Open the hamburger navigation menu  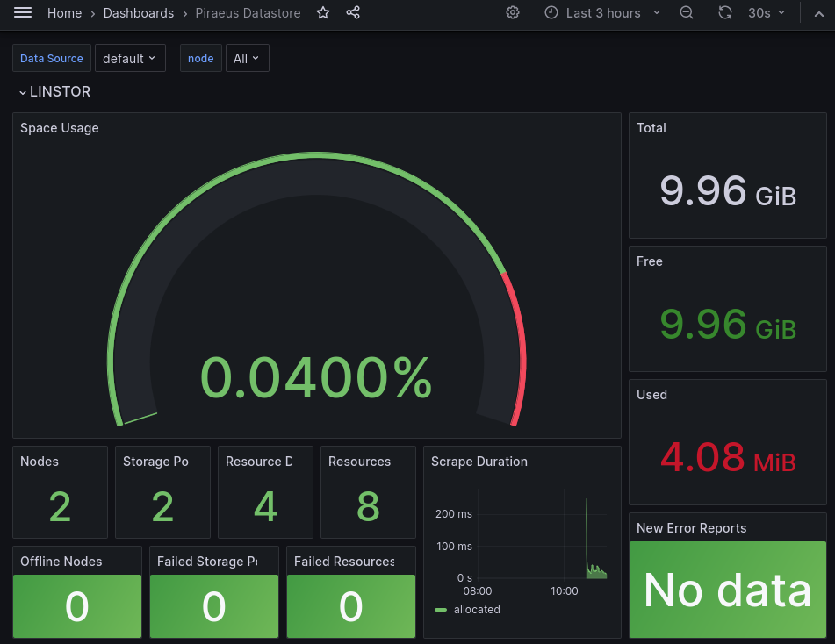23,13
